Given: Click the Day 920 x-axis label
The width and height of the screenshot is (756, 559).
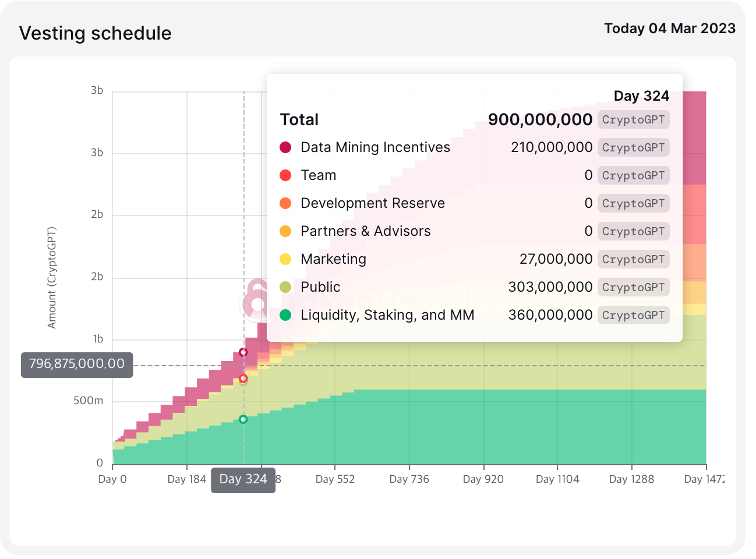Looking at the screenshot, I should coord(483,479).
